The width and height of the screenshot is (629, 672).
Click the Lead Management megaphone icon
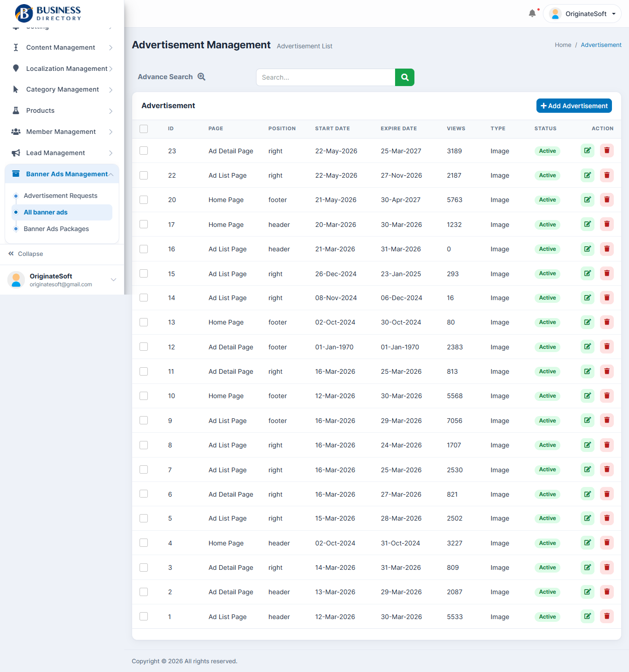[16, 153]
